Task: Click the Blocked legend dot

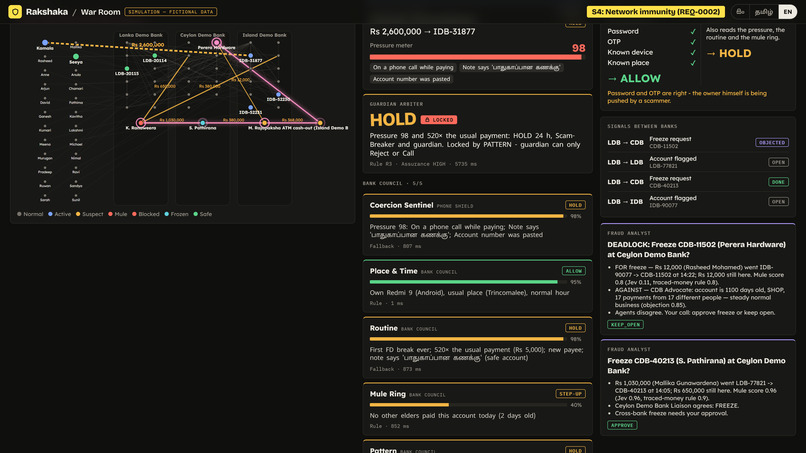Action: (x=134, y=214)
